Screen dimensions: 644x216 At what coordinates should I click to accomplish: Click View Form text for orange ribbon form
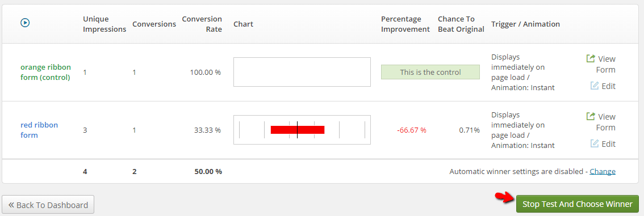click(x=606, y=65)
